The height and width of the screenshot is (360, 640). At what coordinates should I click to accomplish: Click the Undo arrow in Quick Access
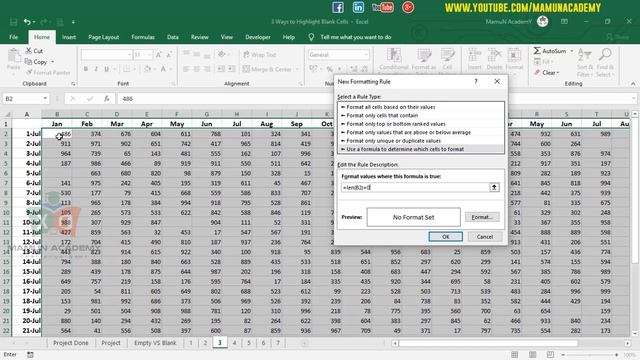(x=27, y=22)
